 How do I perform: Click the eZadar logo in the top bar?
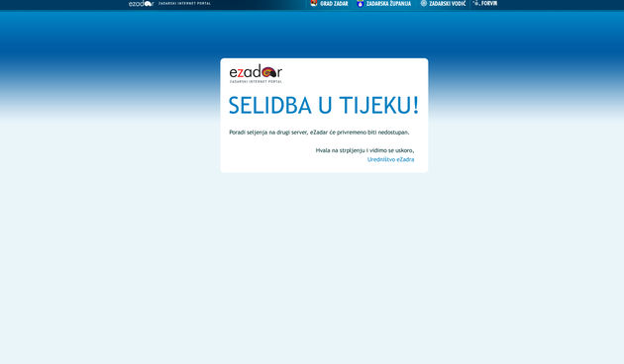141,4
